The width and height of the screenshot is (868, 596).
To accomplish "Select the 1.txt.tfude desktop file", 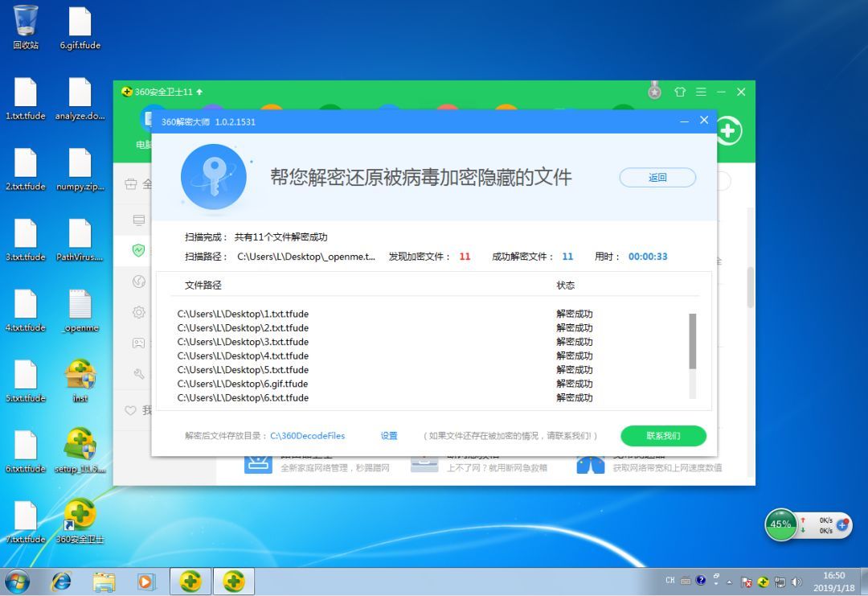I will [26, 98].
